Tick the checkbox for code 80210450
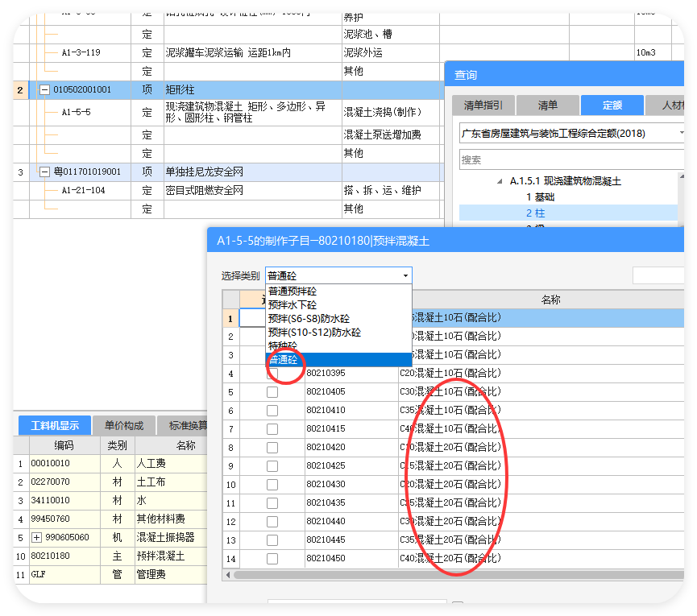This screenshot has height=616, width=697. click(x=272, y=559)
